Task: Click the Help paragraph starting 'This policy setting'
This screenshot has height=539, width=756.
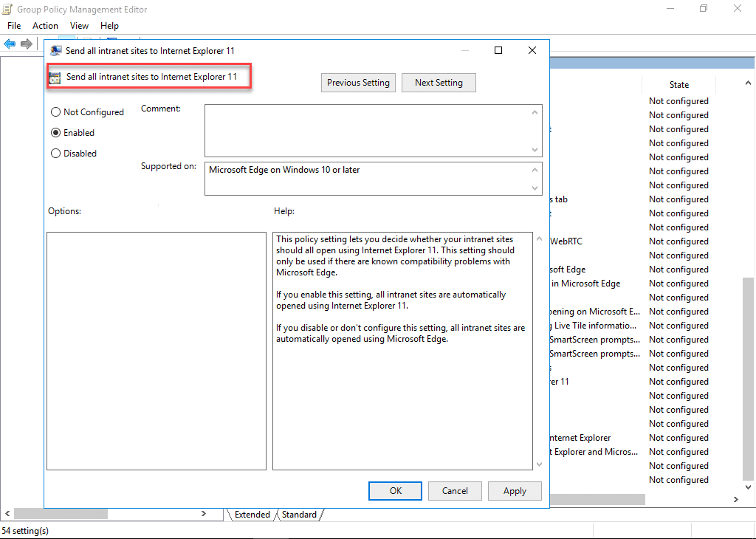Action: click(396, 255)
